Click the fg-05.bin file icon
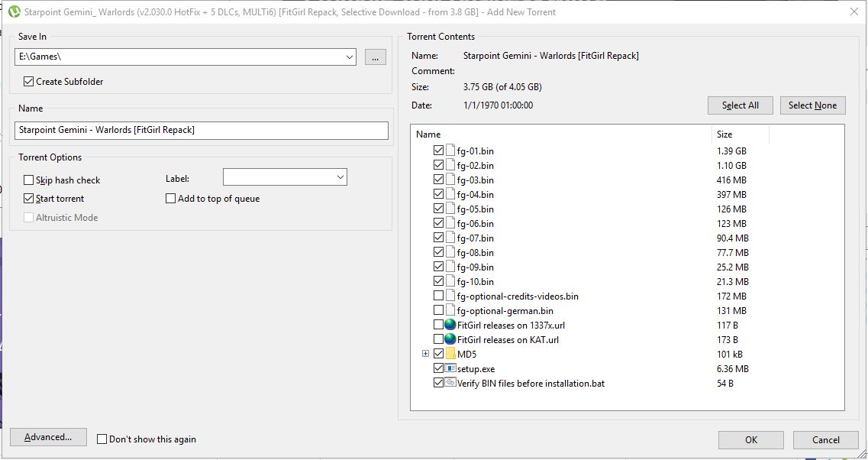The height and width of the screenshot is (460, 868). pos(450,209)
